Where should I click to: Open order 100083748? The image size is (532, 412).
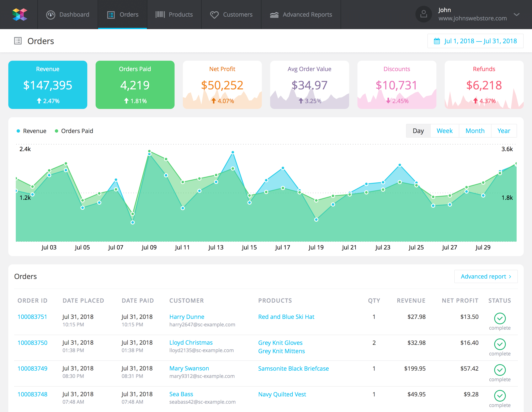coord(32,394)
